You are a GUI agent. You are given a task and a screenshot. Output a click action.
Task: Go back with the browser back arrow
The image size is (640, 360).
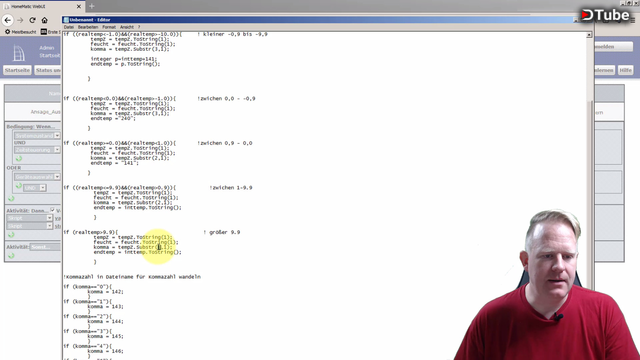7,20
